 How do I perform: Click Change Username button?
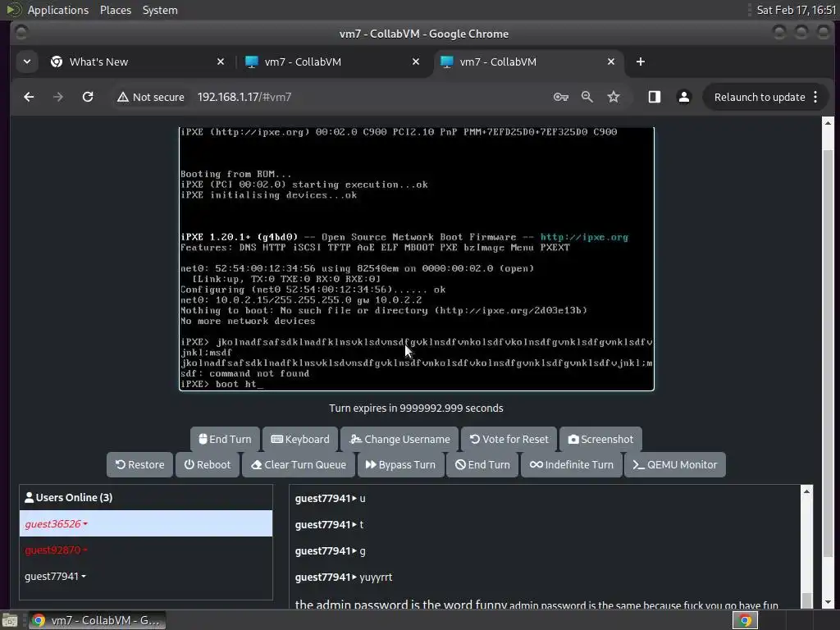pyautogui.click(x=399, y=440)
